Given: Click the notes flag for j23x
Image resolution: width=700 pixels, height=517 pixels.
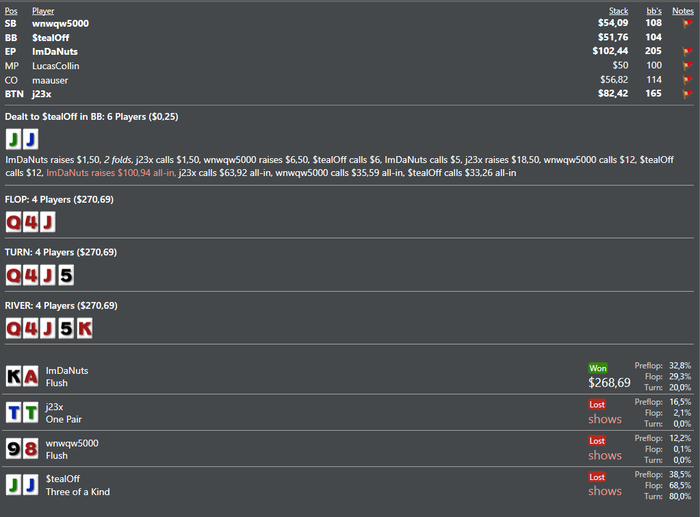Looking at the screenshot, I should click(x=687, y=94).
